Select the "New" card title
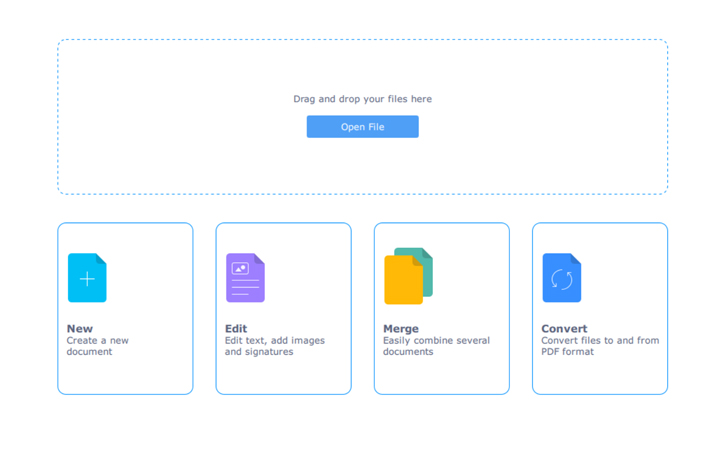The height and width of the screenshot is (450, 728). coord(80,329)
